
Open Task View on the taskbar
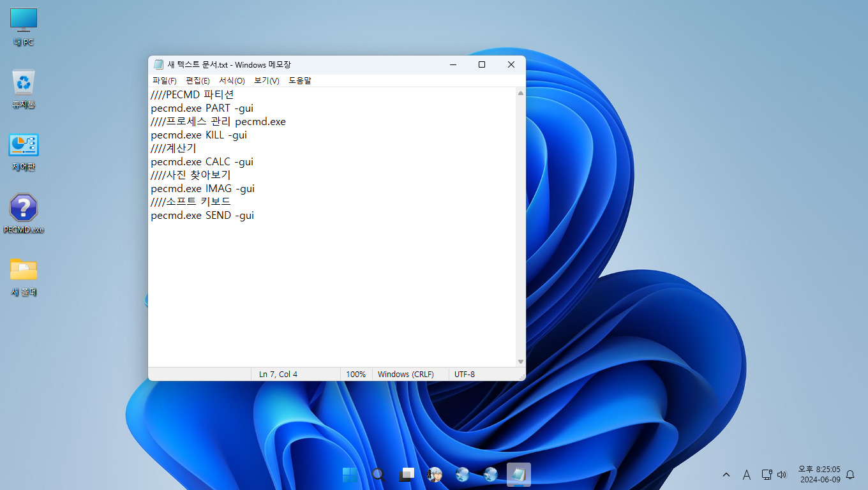407,475
